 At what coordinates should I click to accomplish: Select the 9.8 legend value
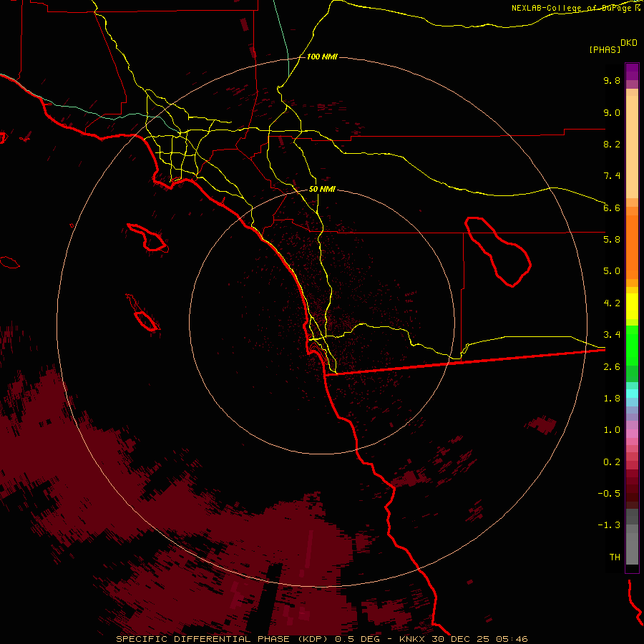(x=612, y=81)
